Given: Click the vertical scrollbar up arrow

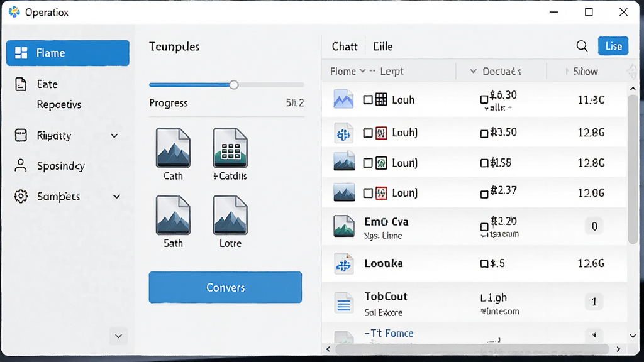Looking at the screenshot, I should [633, 89].
